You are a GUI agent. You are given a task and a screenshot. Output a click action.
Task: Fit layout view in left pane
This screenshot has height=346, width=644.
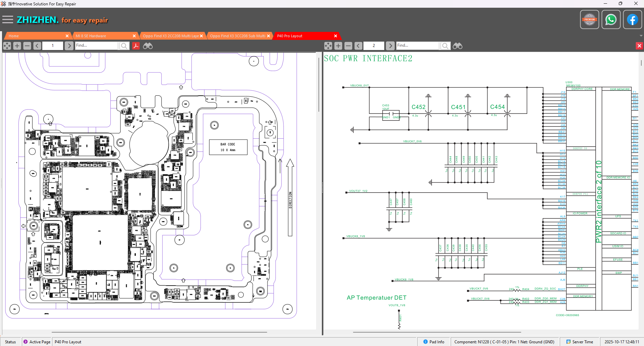click(x=7, y=46)
